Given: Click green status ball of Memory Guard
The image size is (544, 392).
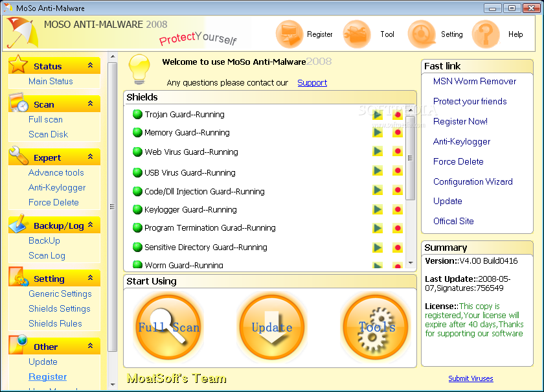Looking at the screenshot, I should point(137,132).
